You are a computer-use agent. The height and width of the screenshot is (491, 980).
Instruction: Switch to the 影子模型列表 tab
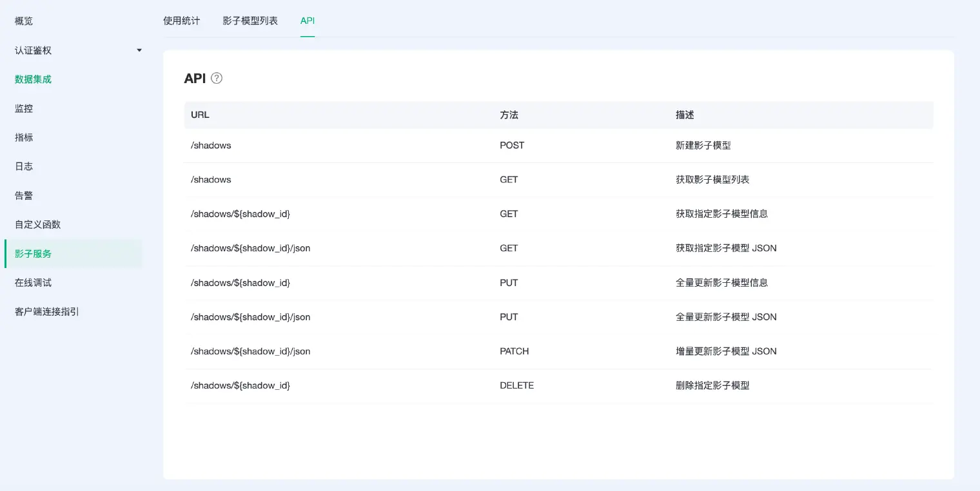point(250,21)
